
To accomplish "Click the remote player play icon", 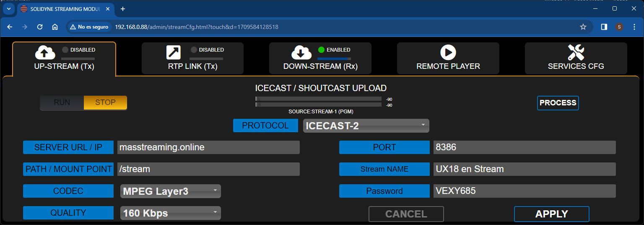I will pyautogui.click(x=448, y=52).
